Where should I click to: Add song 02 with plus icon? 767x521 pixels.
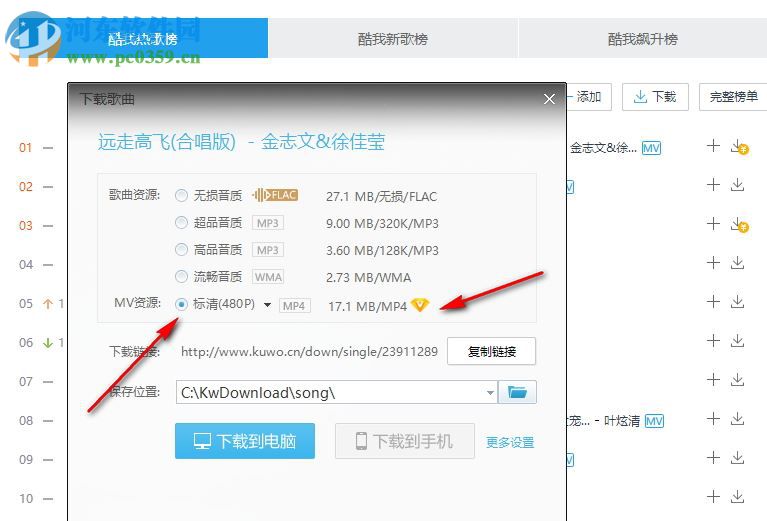click(x=713, y=185)
